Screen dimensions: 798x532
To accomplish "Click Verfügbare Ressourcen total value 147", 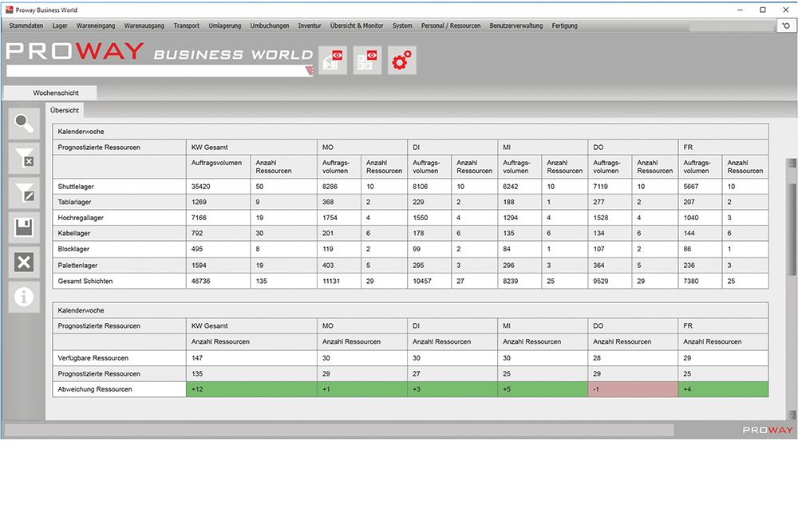I will coord(197,358).
